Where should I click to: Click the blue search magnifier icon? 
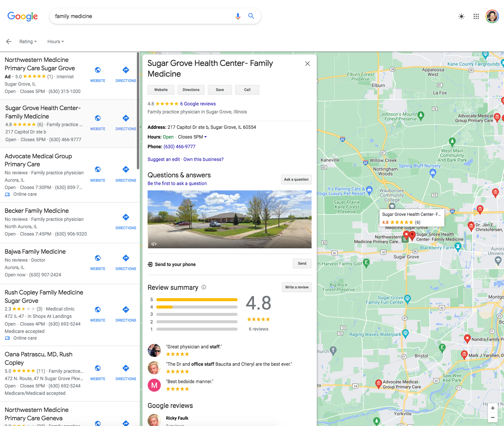(x=251, y=16)
